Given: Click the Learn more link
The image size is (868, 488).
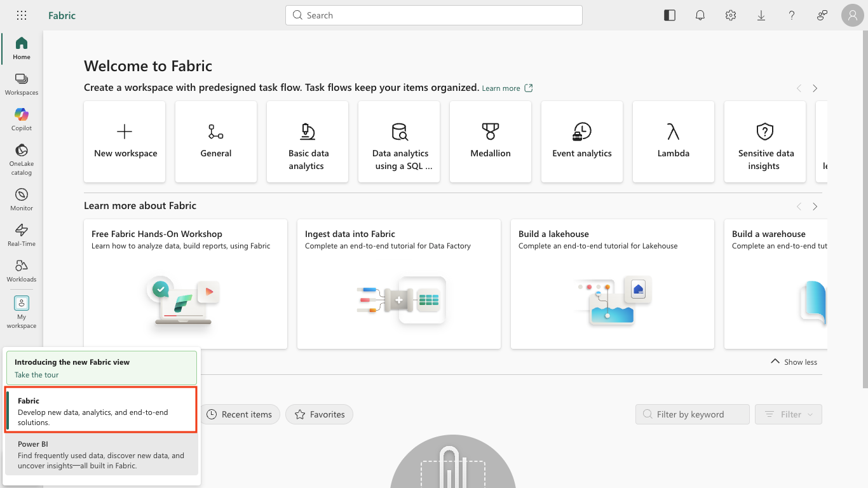Looking at the screenshot, I should [507, 88].
